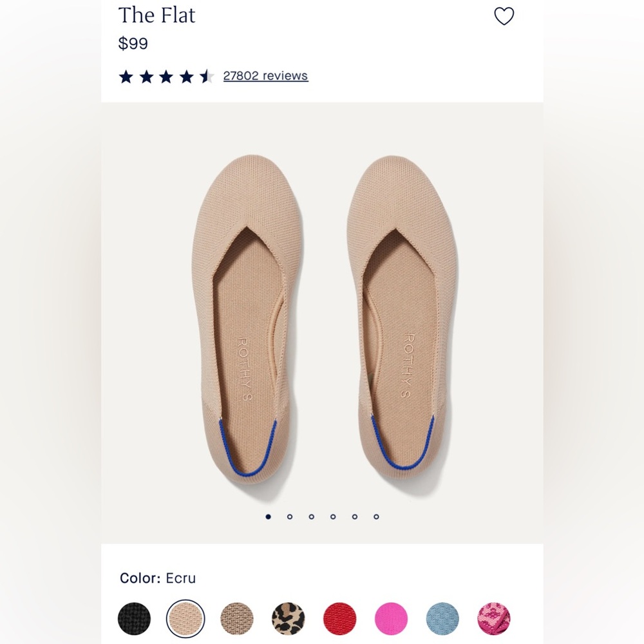This screenshot has height=644, width=644.
Task: Jump to the second carousel dot
Action: coord(290,516)
